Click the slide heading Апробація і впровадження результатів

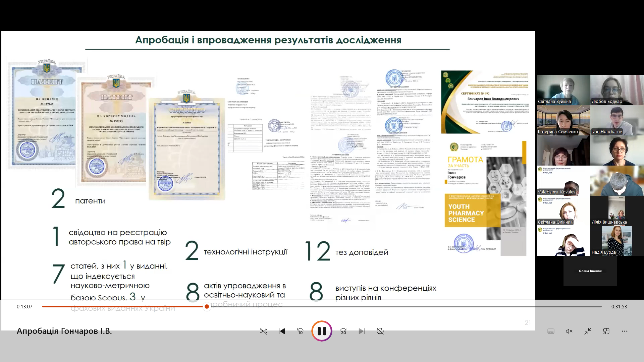(268, 40)
